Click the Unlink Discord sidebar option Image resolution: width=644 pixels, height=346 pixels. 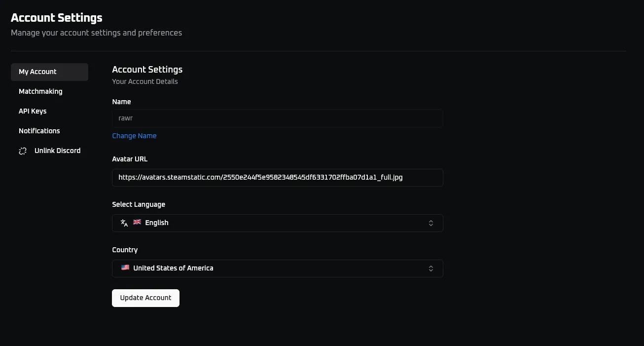pyautogui.click(x=57, y=151)
